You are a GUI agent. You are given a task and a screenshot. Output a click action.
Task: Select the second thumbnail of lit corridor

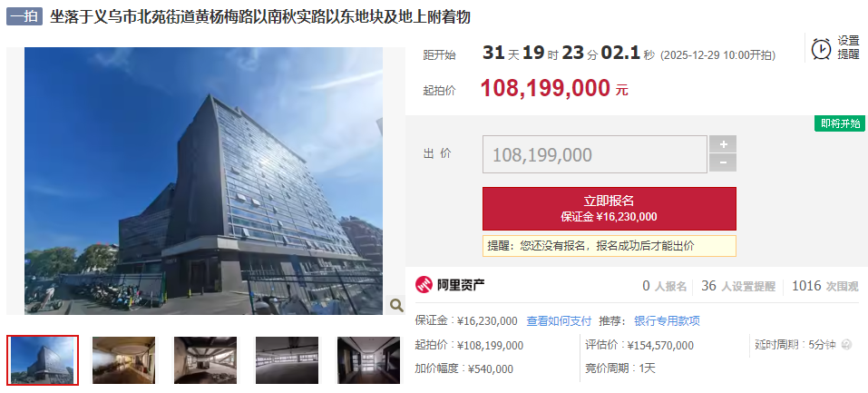point(124,360)
